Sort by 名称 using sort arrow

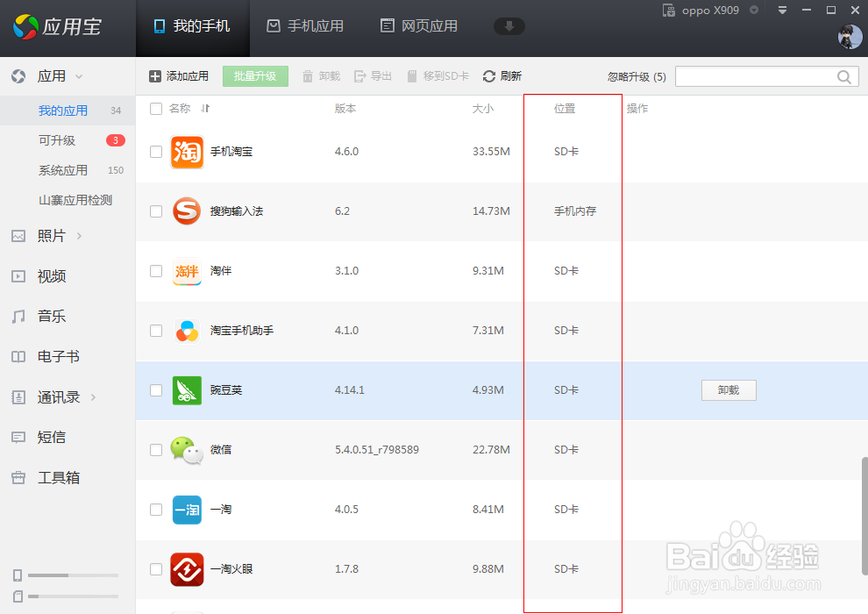(x=205, y=109)
